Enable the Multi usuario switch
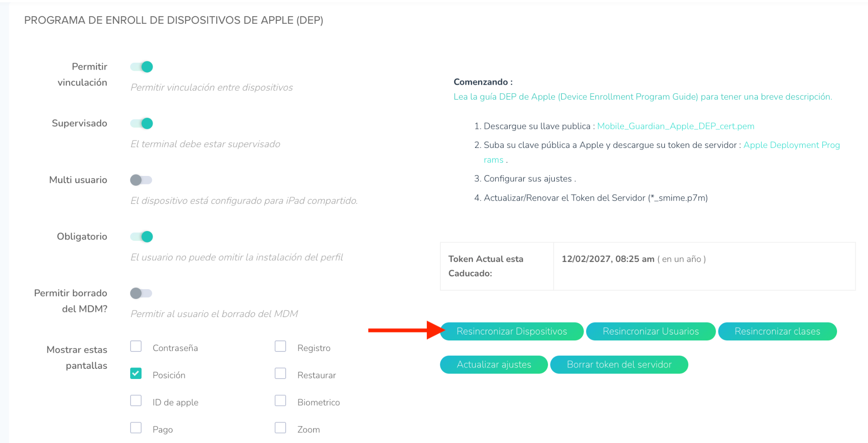The width and height of the screenshot is (868, 443). point(141,180)
